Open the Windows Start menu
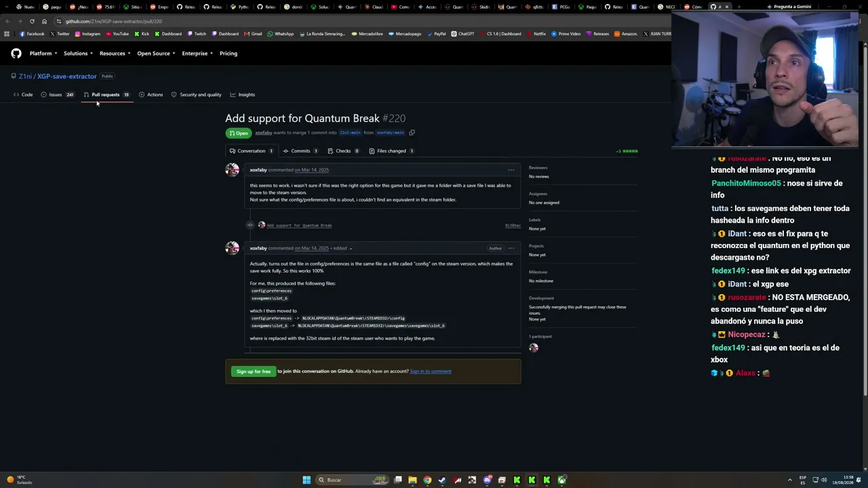The width and height of the screenshot is (868, 488). [x=307, y=480]
